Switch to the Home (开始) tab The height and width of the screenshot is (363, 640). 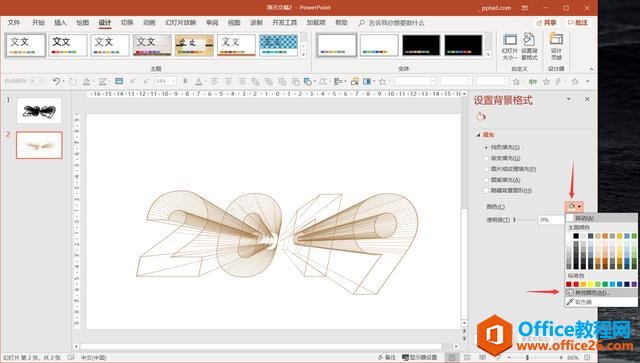38,22
